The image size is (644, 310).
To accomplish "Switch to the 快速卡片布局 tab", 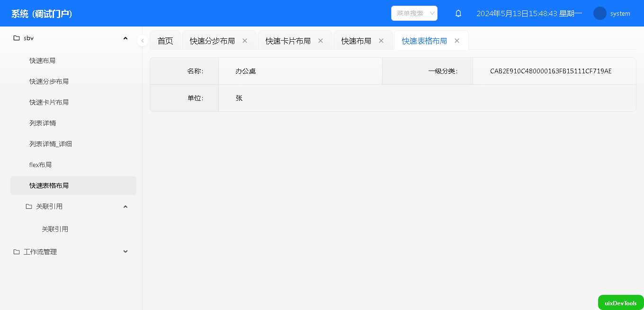I will (x=288, y=41).
